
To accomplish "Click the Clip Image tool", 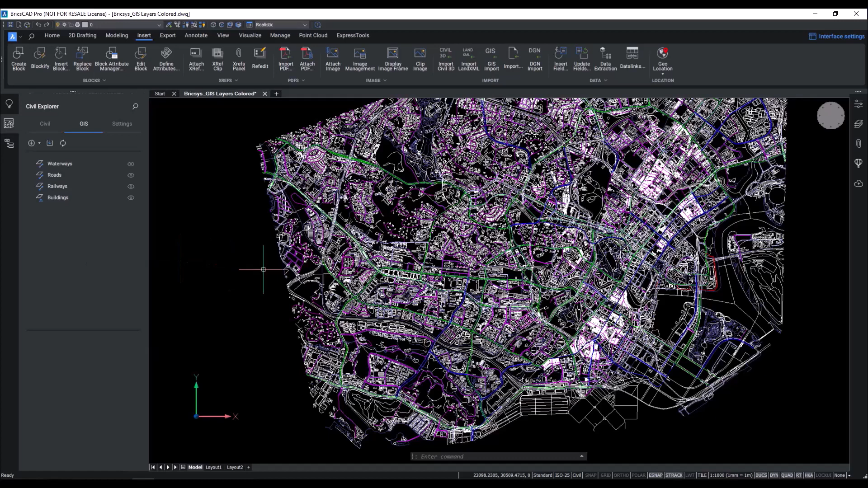I will [420, 59].
